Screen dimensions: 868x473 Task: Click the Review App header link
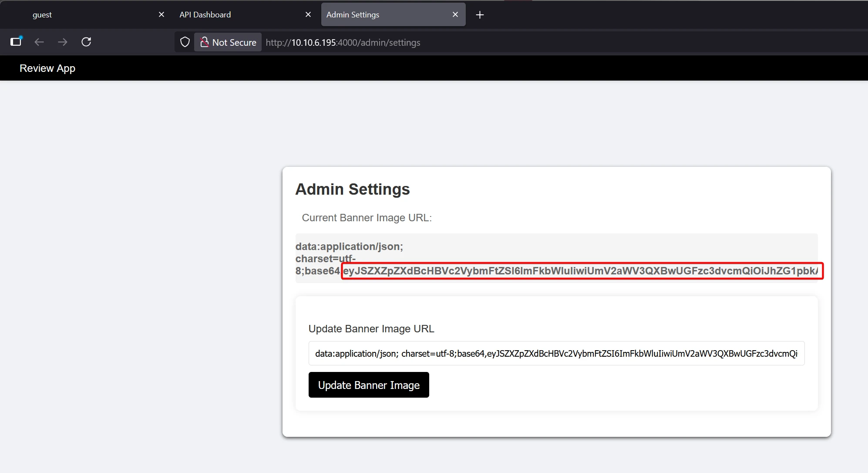[47, 68]
